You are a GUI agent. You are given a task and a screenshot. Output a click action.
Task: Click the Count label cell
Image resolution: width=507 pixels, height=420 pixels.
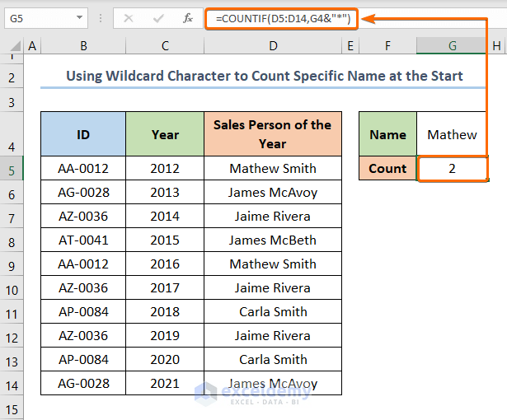pyautogui.click(x=387, y=168)
